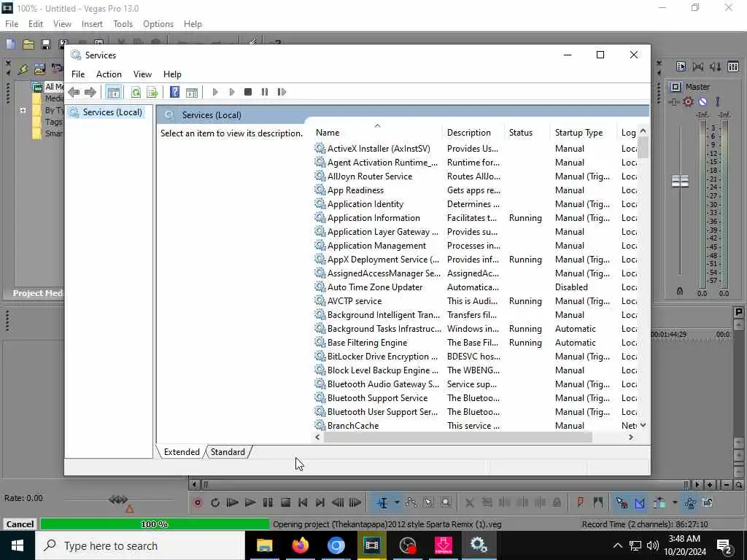747x560 pixels.
Task: Click Master FX gear icon in Vegas mixer
Action: [688, 101]
